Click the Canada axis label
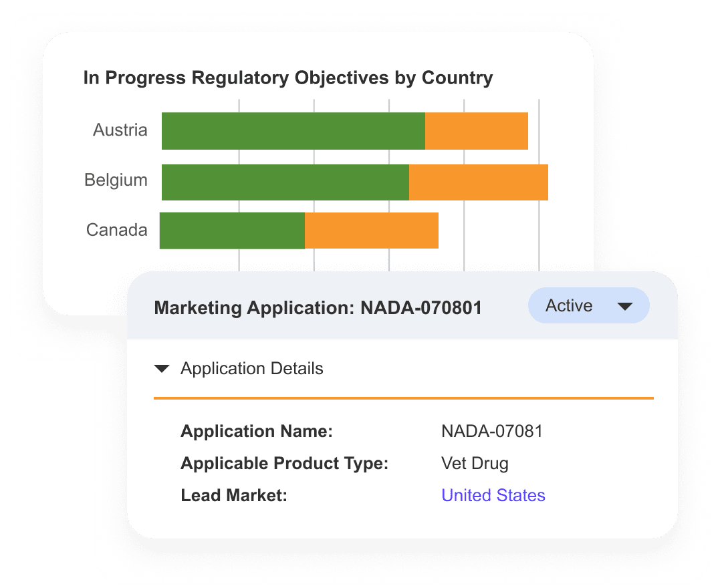 [x=117, y=230]
